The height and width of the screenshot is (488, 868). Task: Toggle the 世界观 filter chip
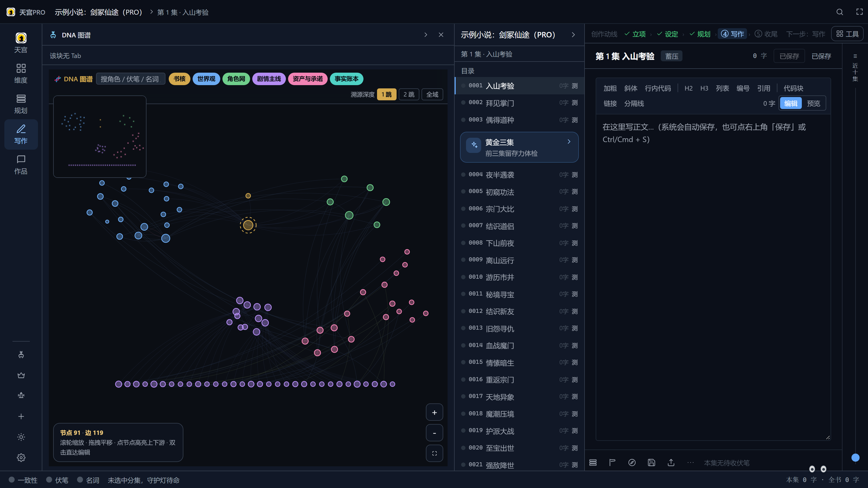click(x=206, y=79)
